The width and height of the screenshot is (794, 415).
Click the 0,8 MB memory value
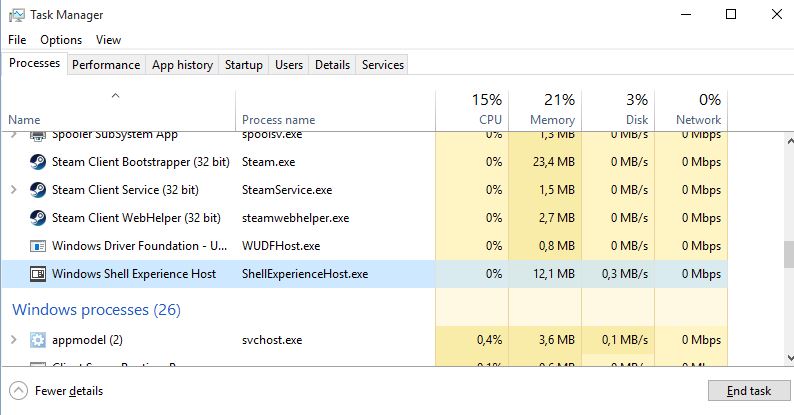coord(557,246)
